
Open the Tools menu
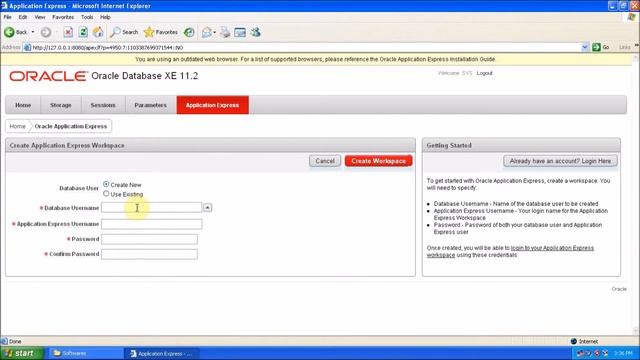(87, 17)
